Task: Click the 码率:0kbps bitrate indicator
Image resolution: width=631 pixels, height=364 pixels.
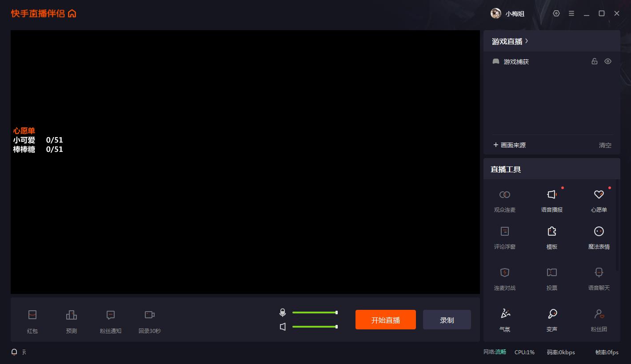Action: (x=561, y=352)
